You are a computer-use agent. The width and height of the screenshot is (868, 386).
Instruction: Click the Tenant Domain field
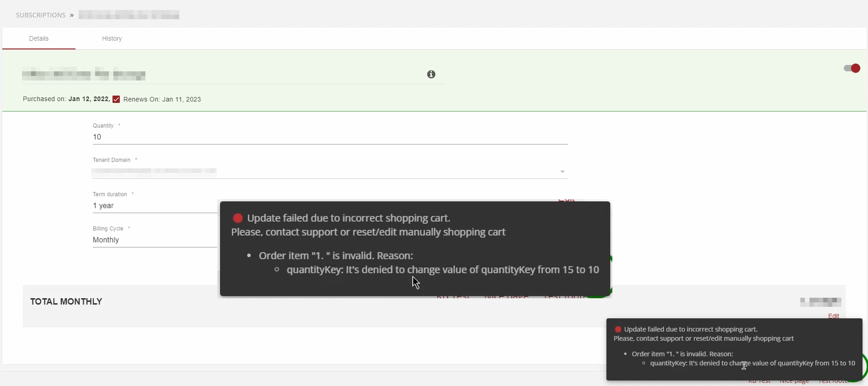pos(330,172)
